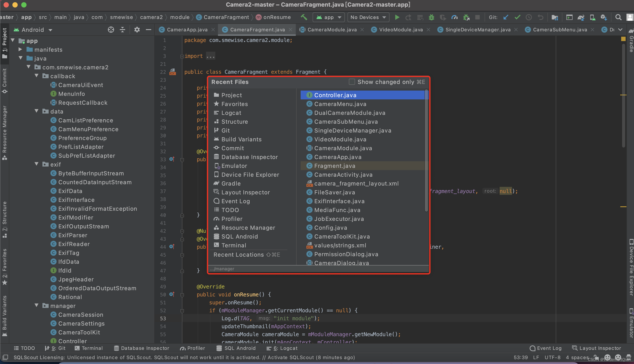This screenshot has width=634, height=364.
Task: Click Git update project blue arrow
Action: (x=506, y=17)
